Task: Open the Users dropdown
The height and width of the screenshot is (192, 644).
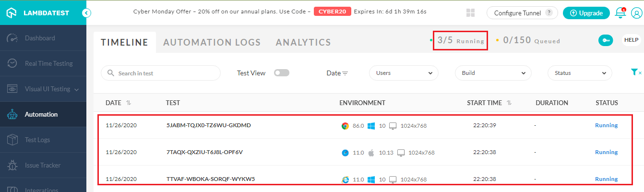Action: [404, 73]
